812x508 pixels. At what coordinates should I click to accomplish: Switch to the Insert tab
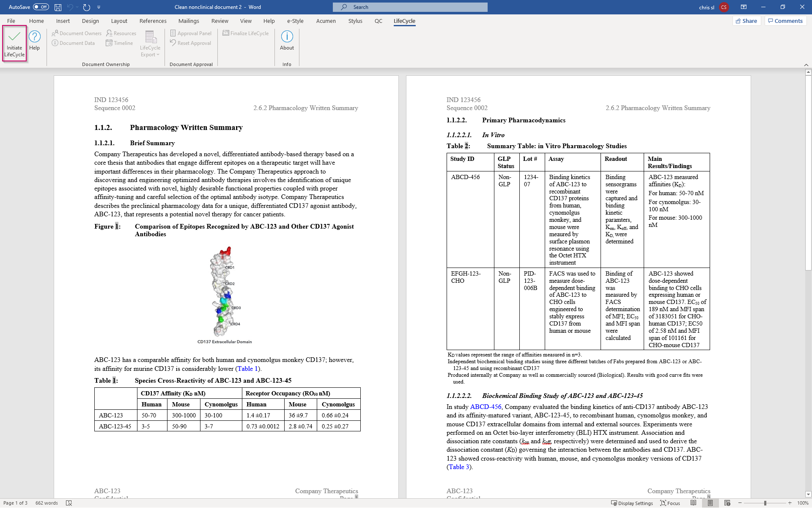coord(63,21)
